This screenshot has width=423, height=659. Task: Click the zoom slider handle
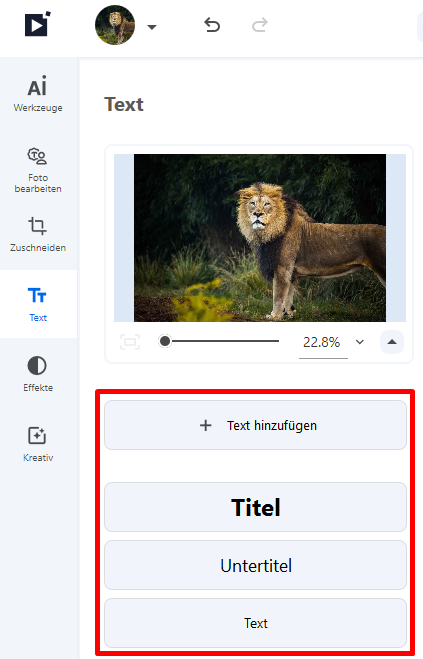pyautogui.click(x=165, y=341)
